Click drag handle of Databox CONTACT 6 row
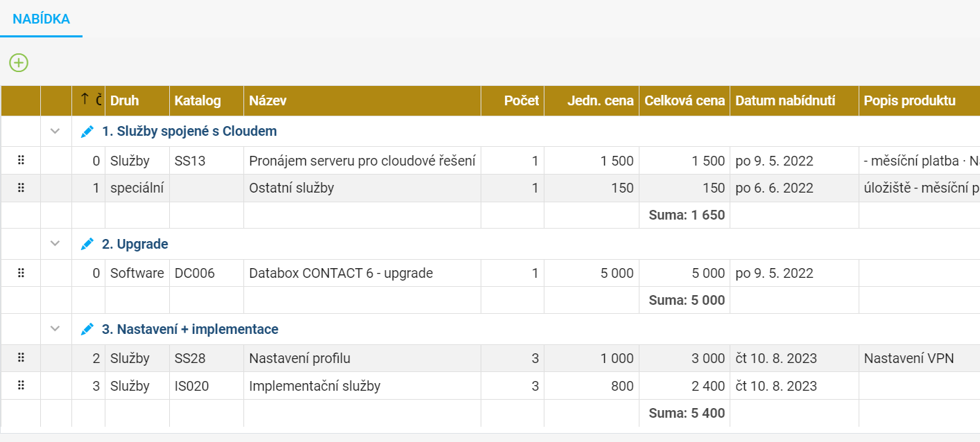This screenshot has width=980, height=442. 21,273
